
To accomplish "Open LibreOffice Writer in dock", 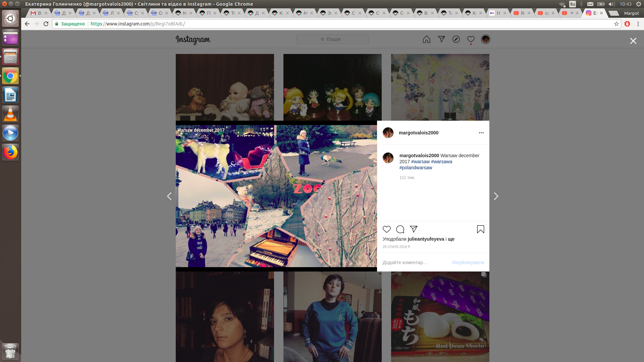I will coord(10,95).
